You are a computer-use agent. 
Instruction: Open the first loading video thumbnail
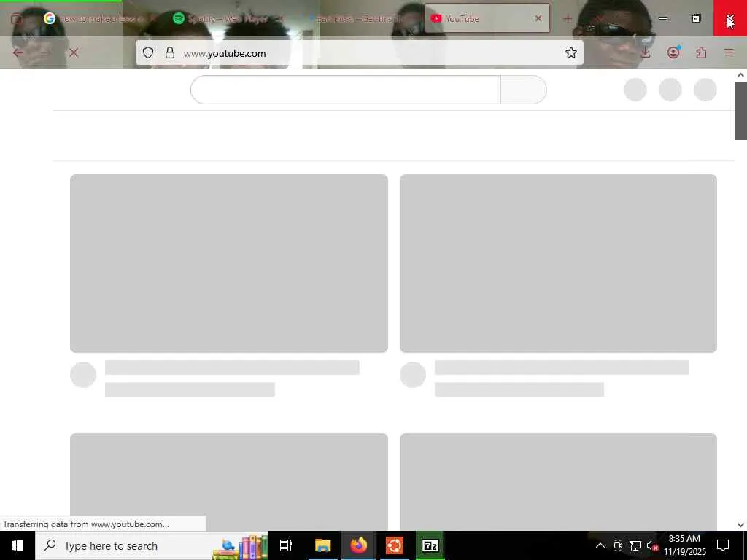(228, 263)
